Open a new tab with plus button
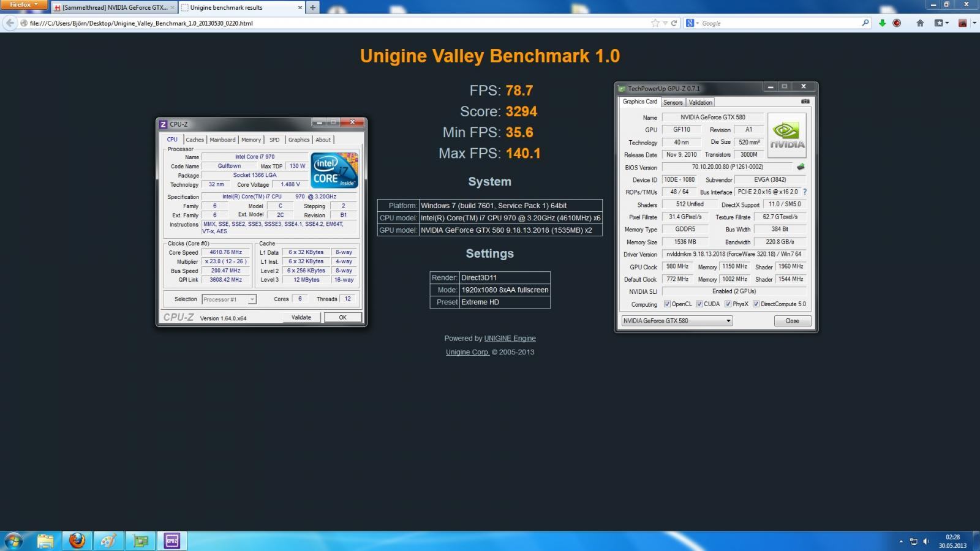980x551 pixels. [312, 7]
